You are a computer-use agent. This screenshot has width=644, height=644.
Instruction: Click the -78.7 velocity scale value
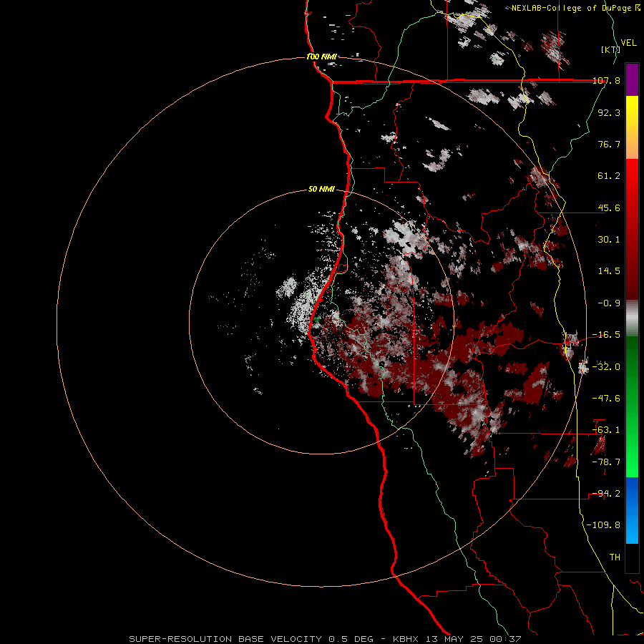click(x=606, y=462)
